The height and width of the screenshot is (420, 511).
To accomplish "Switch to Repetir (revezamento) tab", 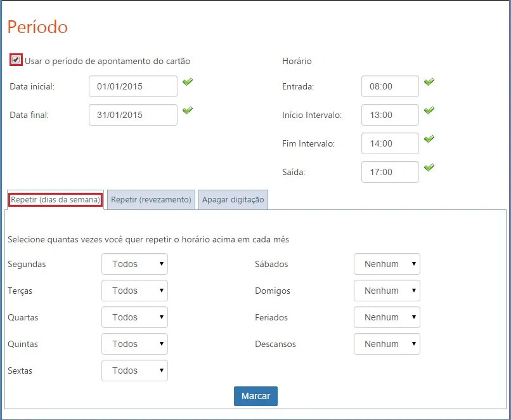I will click(151, 200).
